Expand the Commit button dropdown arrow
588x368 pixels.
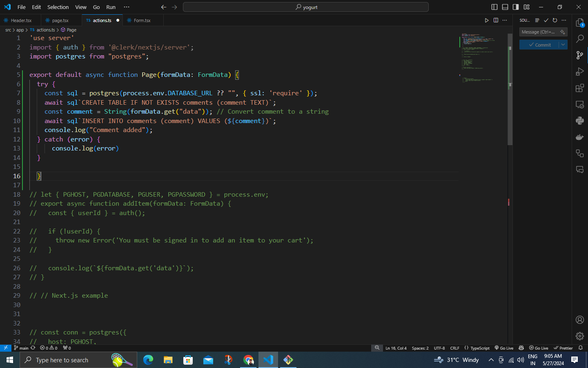563,45
